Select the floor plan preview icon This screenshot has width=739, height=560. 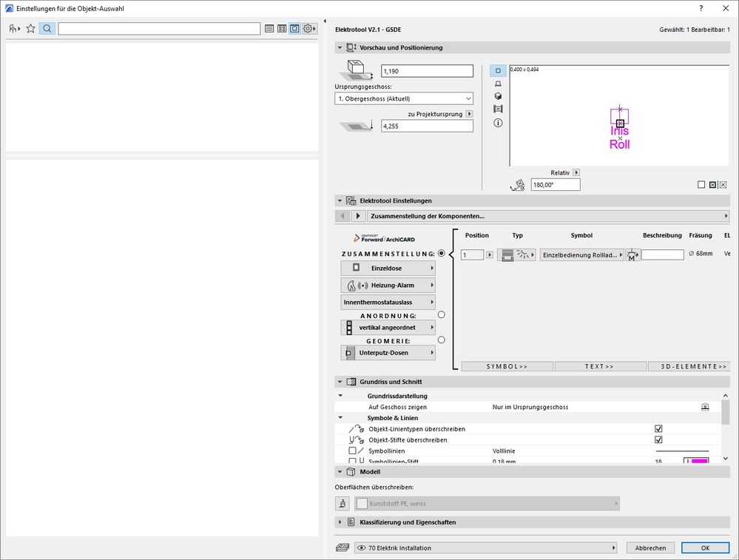pyautogui.click(x=498, y=71)
